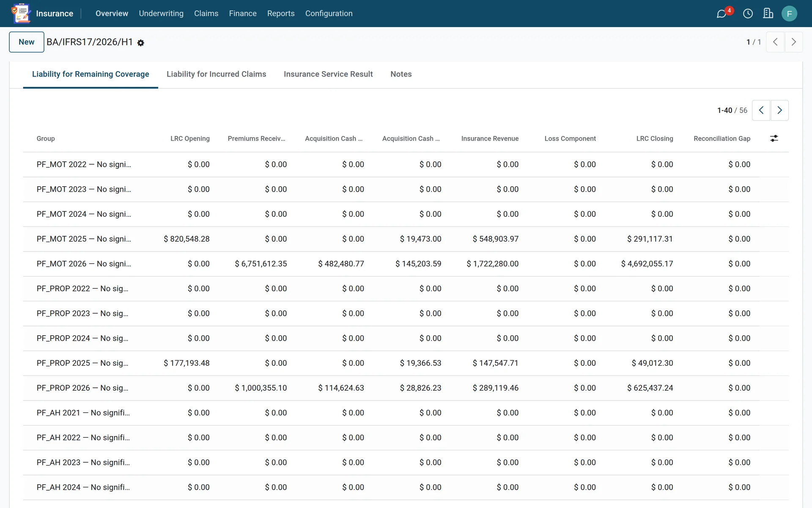Open the PF_MOT 2025 row
This screenshot has height=508, width=812.
coord(406,239)
